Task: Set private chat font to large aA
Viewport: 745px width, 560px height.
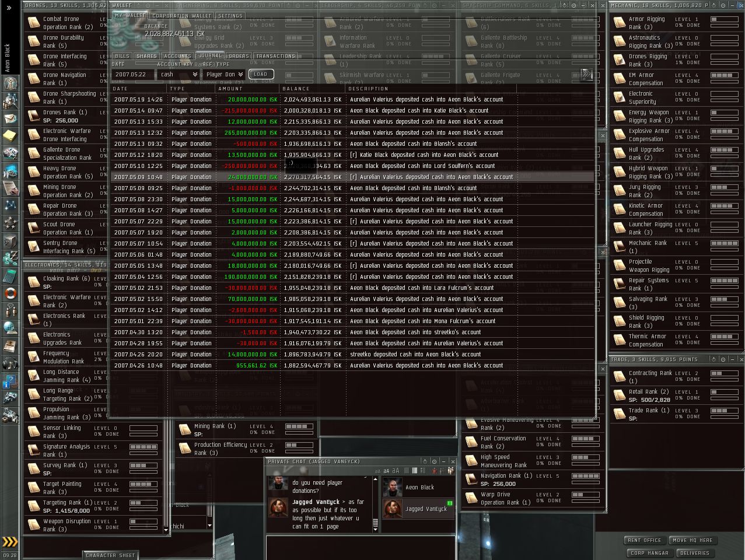Action: 396,471
